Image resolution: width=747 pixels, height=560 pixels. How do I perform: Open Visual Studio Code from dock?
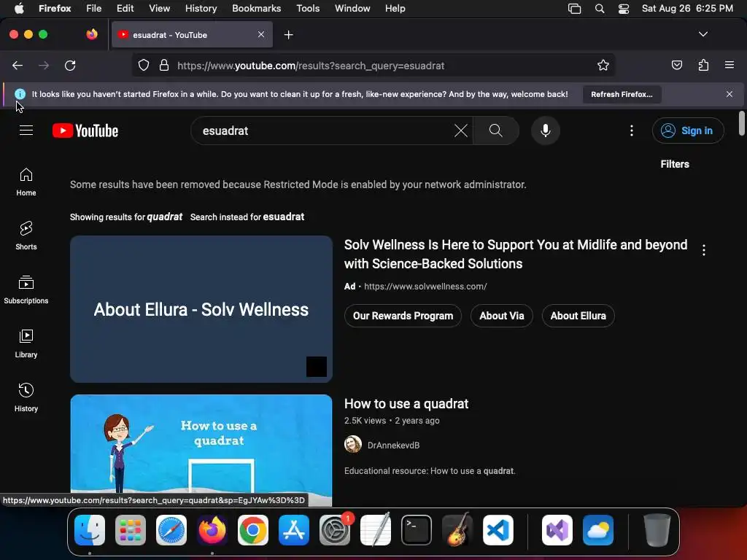coord(498,530)
